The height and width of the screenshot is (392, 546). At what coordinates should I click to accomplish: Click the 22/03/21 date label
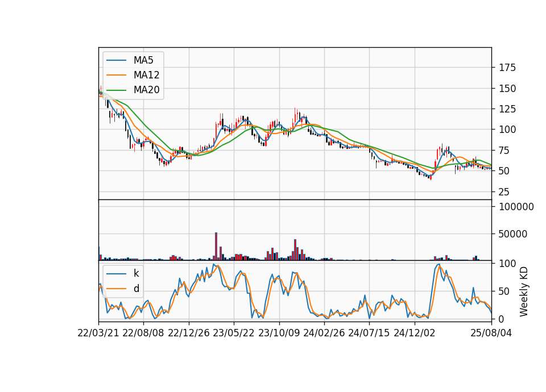(98, 333)
